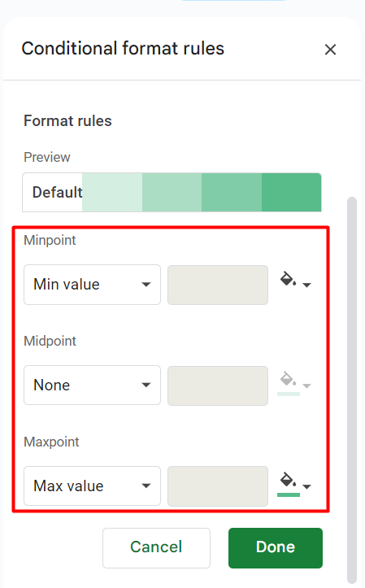365x588 pixels.
Task: Close the Conditional format rules panel
Action: pyautogui.click(x=330, y=50)
